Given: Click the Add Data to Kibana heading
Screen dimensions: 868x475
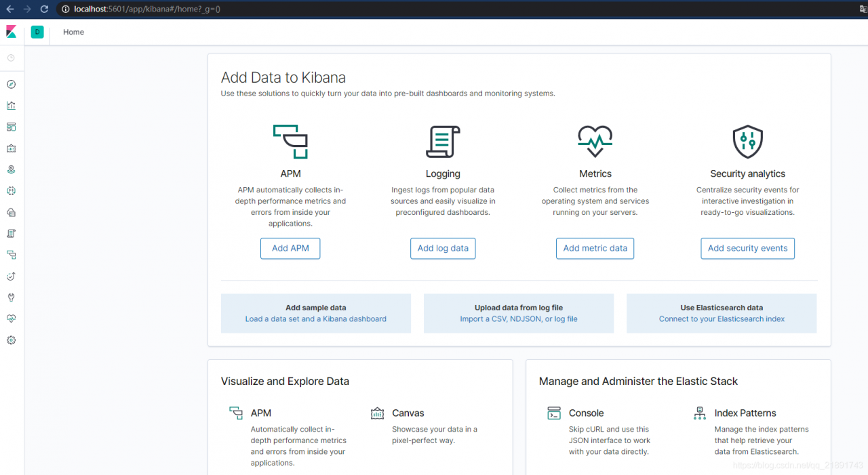Looking at the screenshot, I should pos(283,77).
